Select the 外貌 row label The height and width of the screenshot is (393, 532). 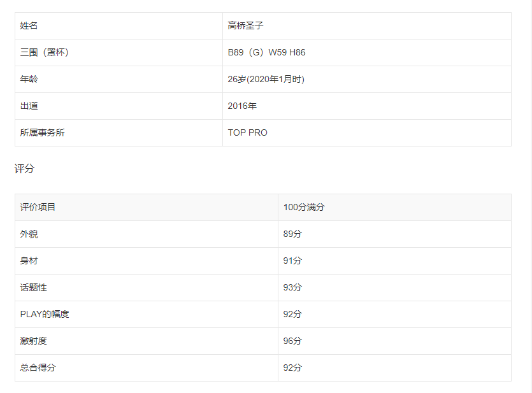29,234
